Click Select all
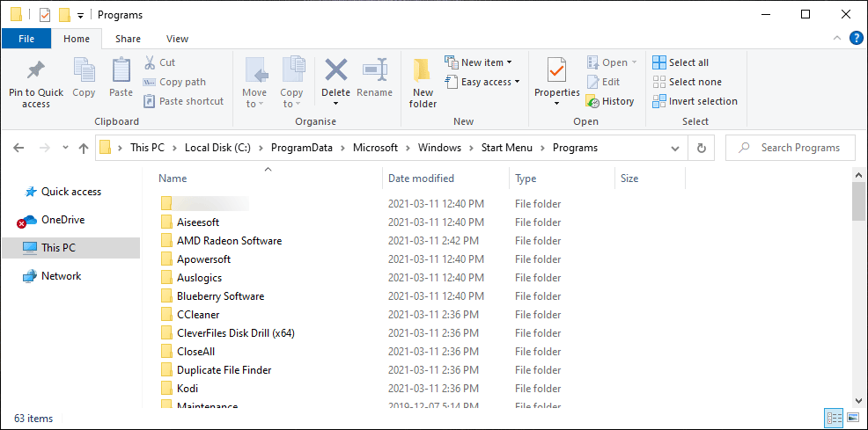 click(x=680, y=62)
